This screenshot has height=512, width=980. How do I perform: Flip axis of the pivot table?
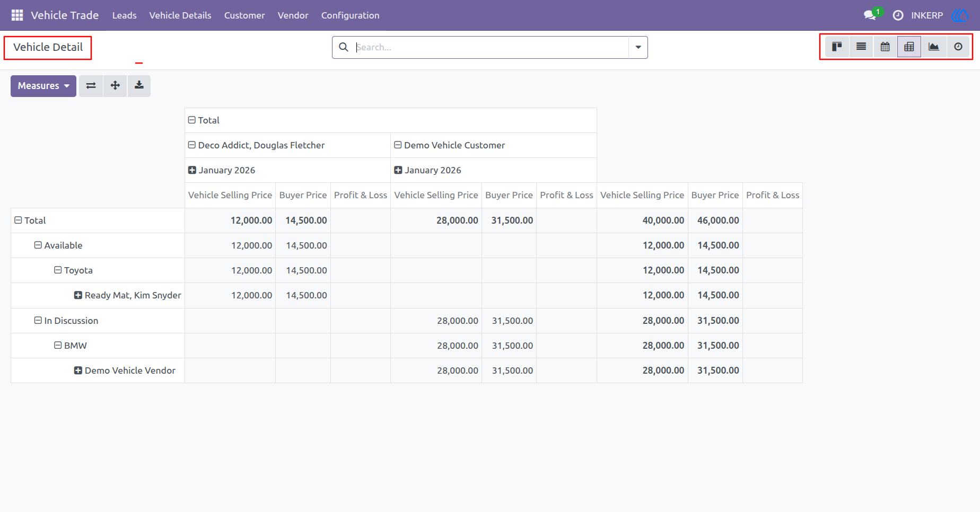[91, 86]
